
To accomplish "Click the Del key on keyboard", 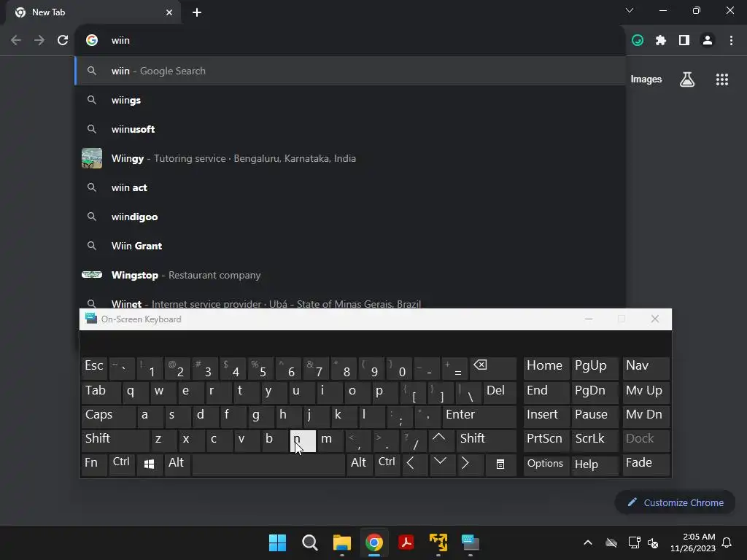I will tap(500, 392).
